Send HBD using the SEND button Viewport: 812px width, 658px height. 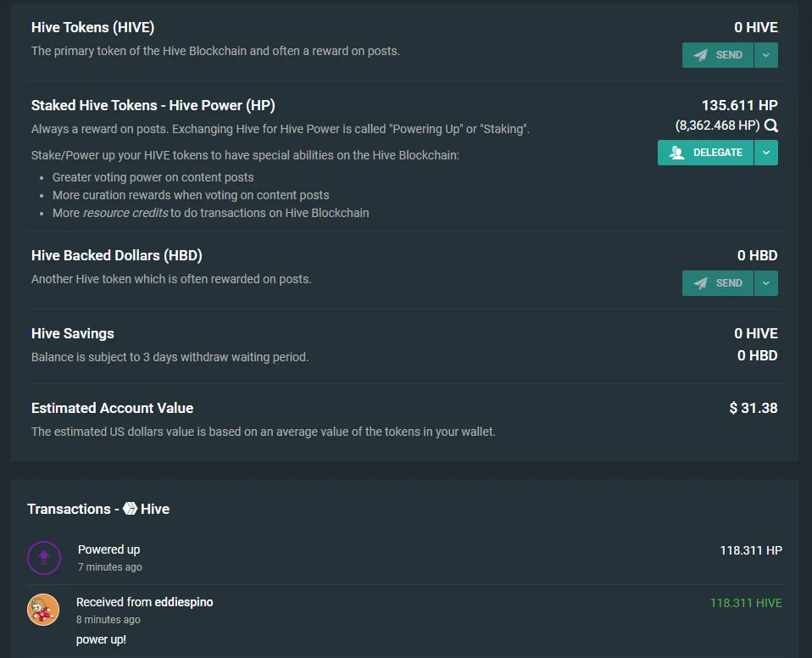coord(718,283)
